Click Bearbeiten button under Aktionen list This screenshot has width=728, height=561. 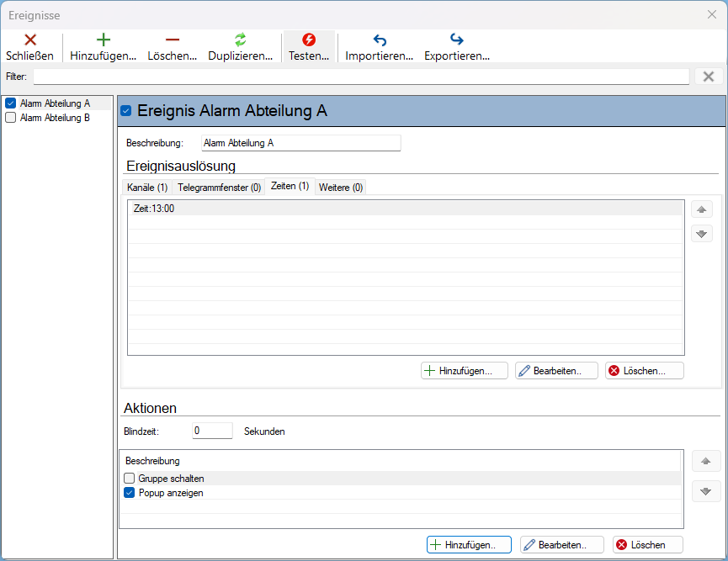pyautogui.click(x=562, y=545)
